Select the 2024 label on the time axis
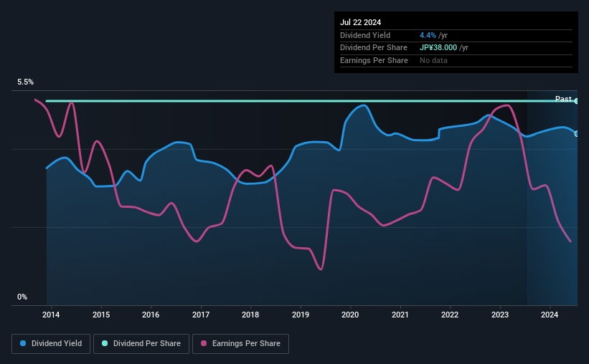The height and width of the screenshot is (364, 589). tap(549, 315)
